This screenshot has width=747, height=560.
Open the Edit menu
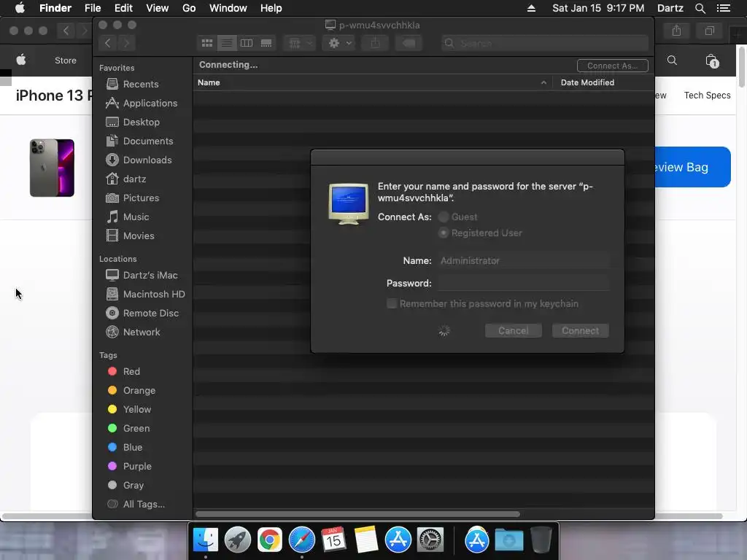[123, 8]
